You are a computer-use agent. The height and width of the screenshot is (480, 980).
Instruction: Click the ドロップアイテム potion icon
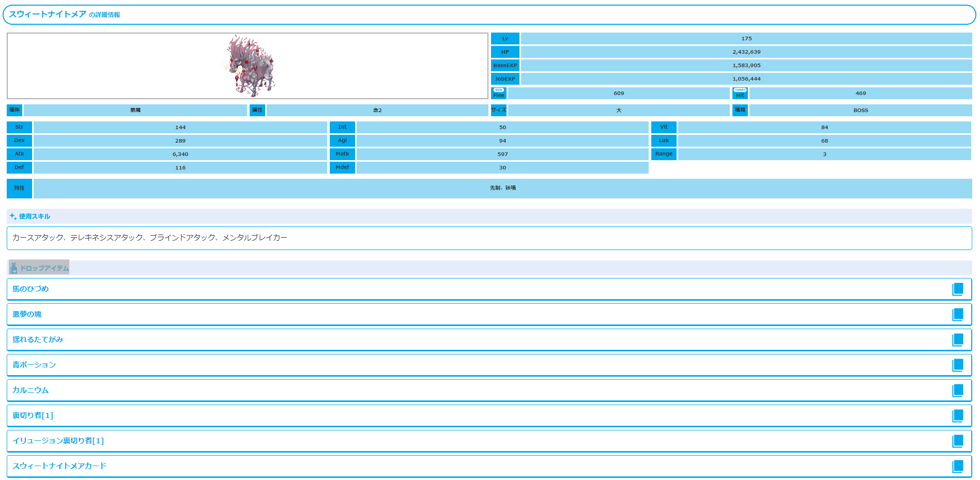click(14, 268)
